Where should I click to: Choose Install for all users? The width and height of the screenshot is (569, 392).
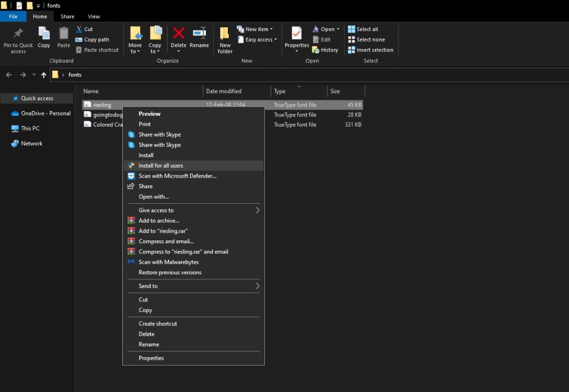point(161,165)
